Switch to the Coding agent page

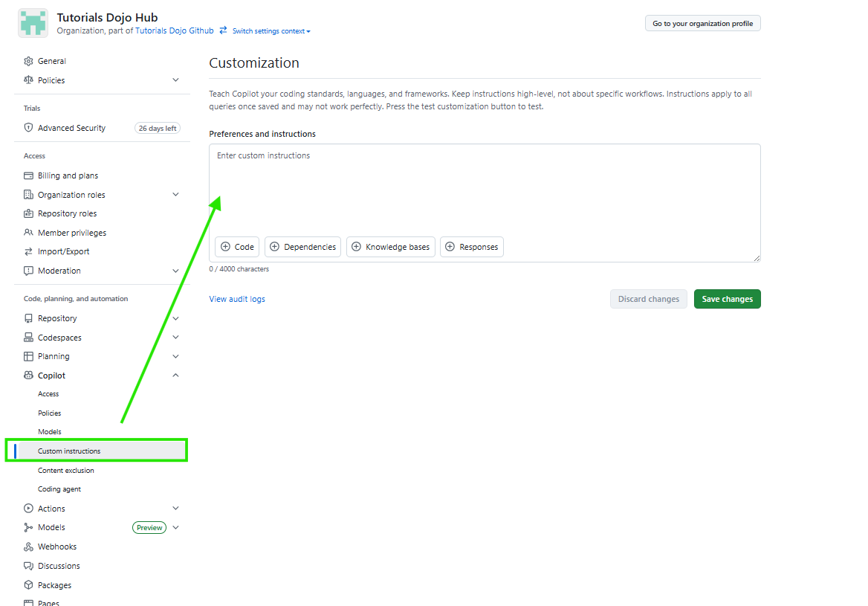[59, 489]
